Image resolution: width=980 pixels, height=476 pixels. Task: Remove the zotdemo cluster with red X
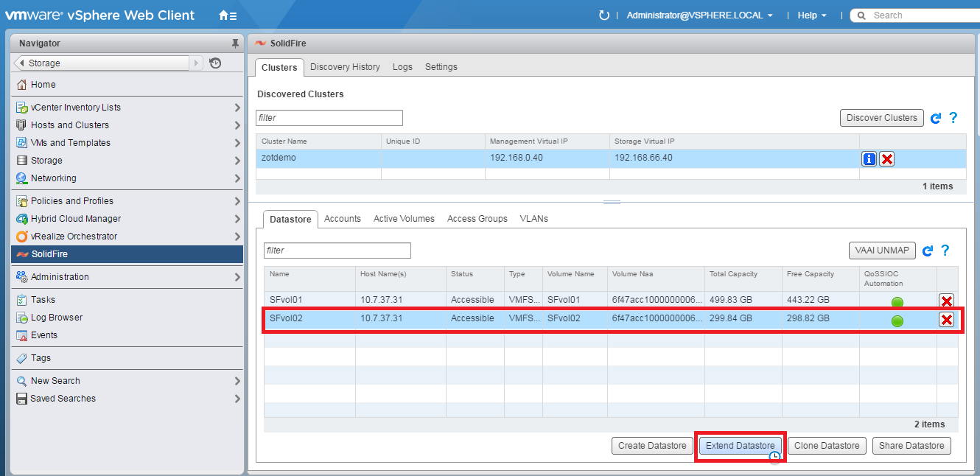click(887, 158)
